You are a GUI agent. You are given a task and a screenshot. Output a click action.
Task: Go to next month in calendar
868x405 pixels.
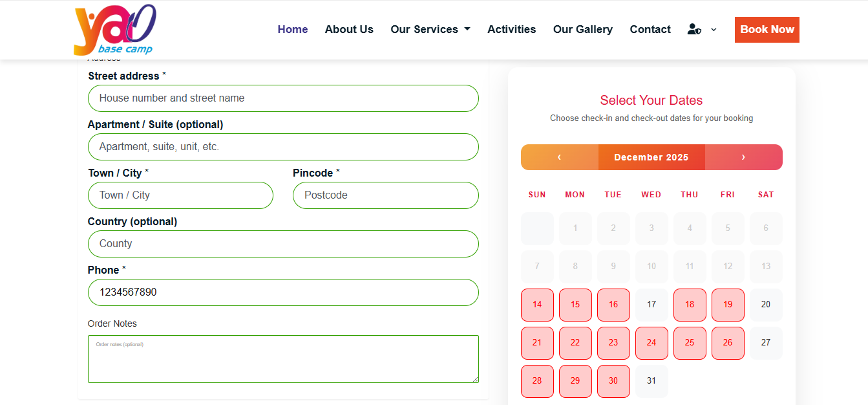[743, 157]
